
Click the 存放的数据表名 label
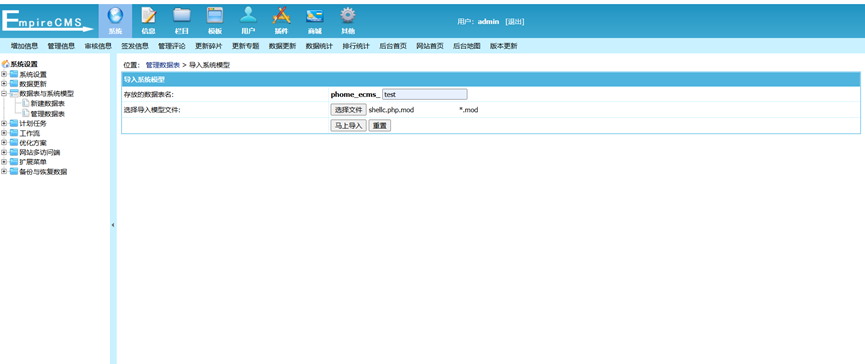click(149, 94)
